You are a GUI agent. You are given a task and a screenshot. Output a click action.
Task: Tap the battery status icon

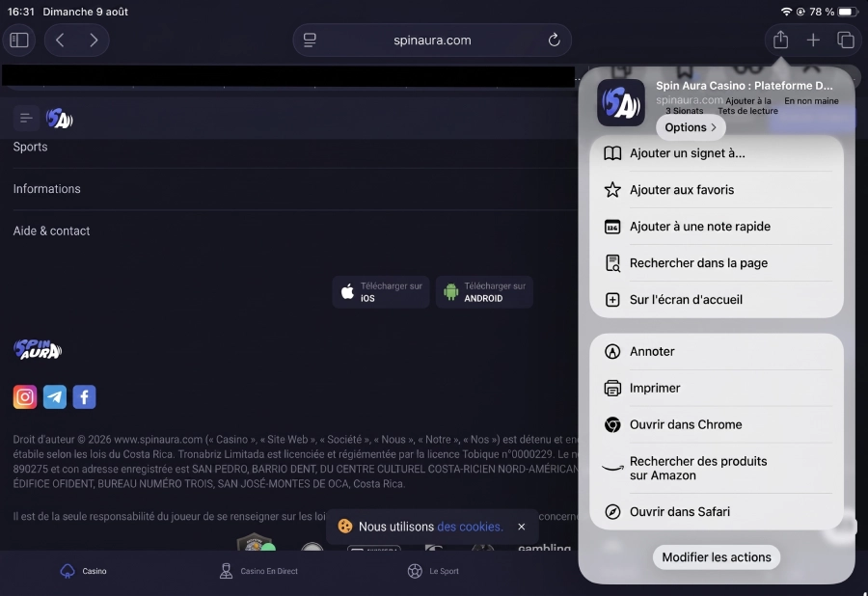tap(848, 12)
